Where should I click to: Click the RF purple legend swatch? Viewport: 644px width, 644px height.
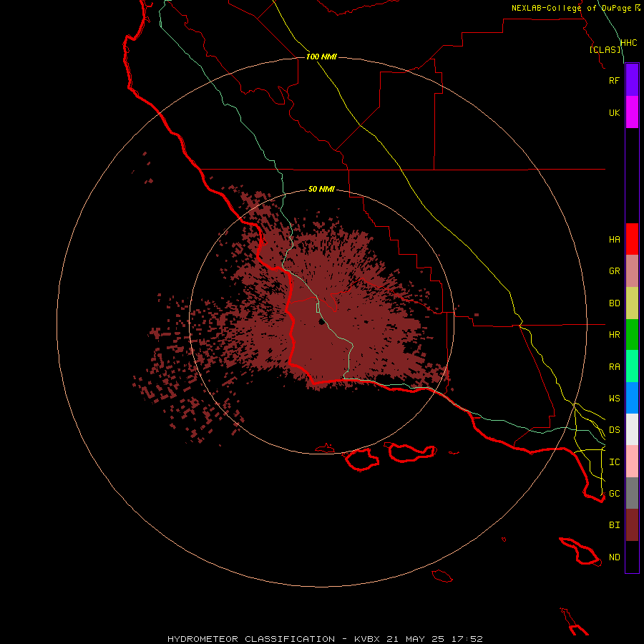tap(632, 80)
